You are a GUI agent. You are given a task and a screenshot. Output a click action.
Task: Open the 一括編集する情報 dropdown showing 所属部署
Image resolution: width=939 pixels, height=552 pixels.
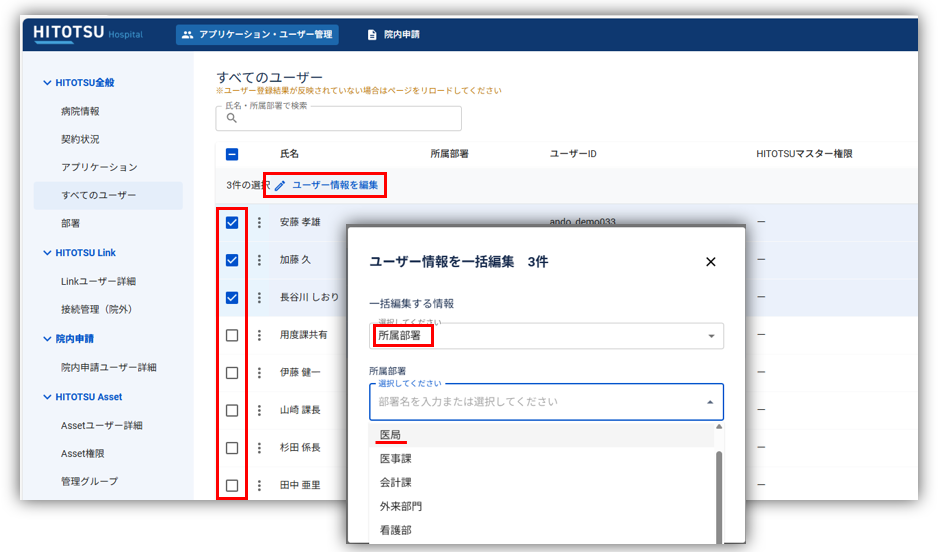tap(545, 336)
